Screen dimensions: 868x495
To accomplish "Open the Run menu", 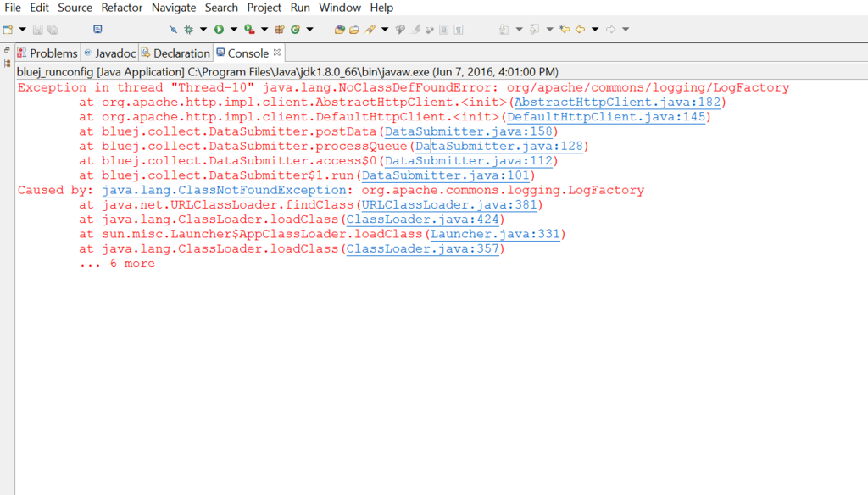I will [x=300, y=8].
